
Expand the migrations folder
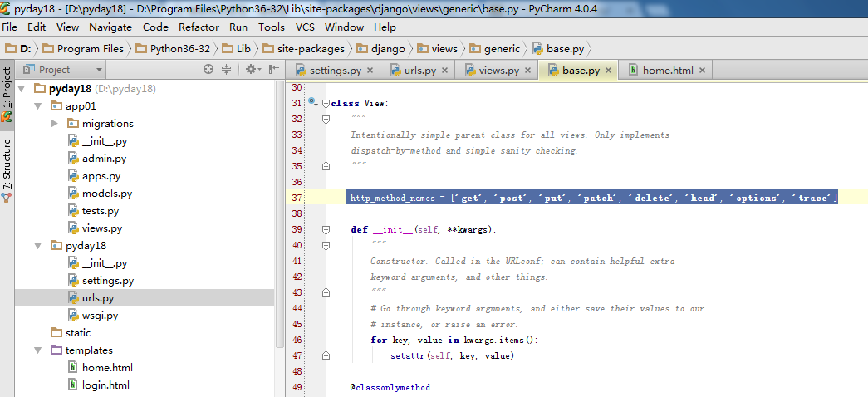(x=55, y=124)
